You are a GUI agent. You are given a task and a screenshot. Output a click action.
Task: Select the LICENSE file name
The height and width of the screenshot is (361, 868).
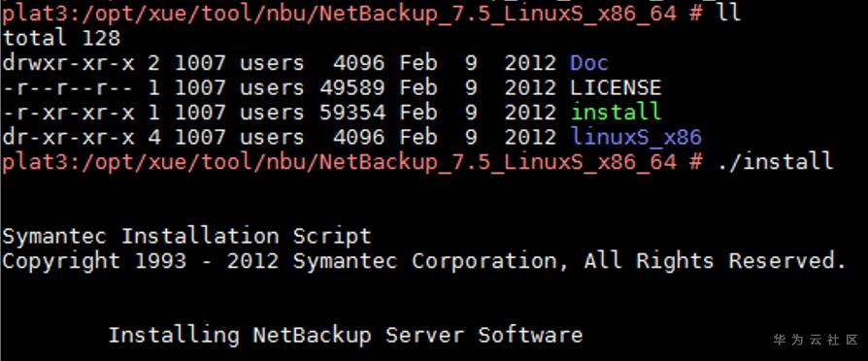coord(617,88)
